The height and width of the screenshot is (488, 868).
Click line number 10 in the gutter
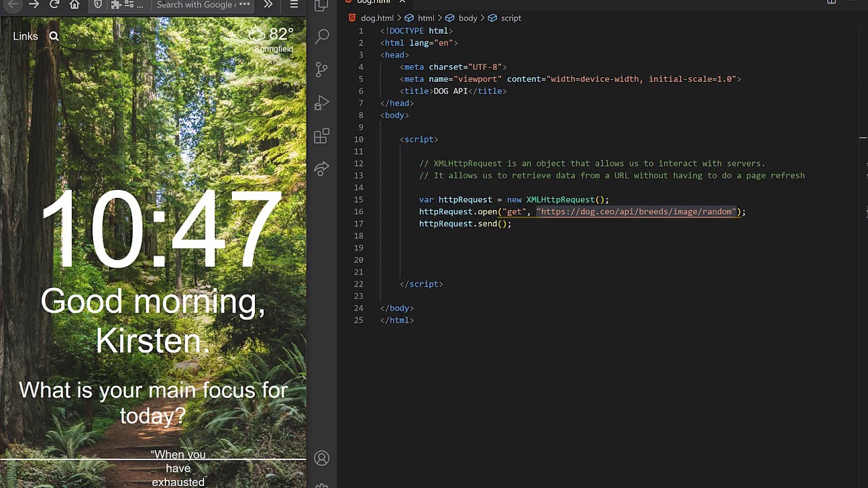[358, 140]
